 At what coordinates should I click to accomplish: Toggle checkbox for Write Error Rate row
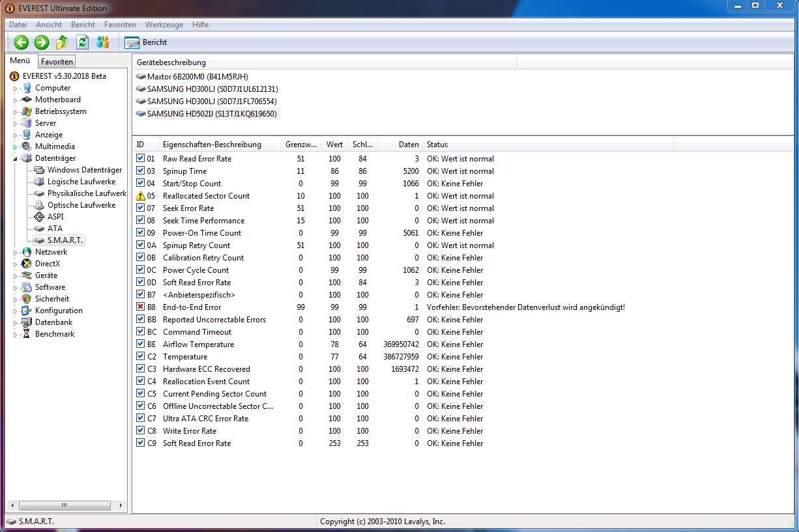[x=140, y=431]
